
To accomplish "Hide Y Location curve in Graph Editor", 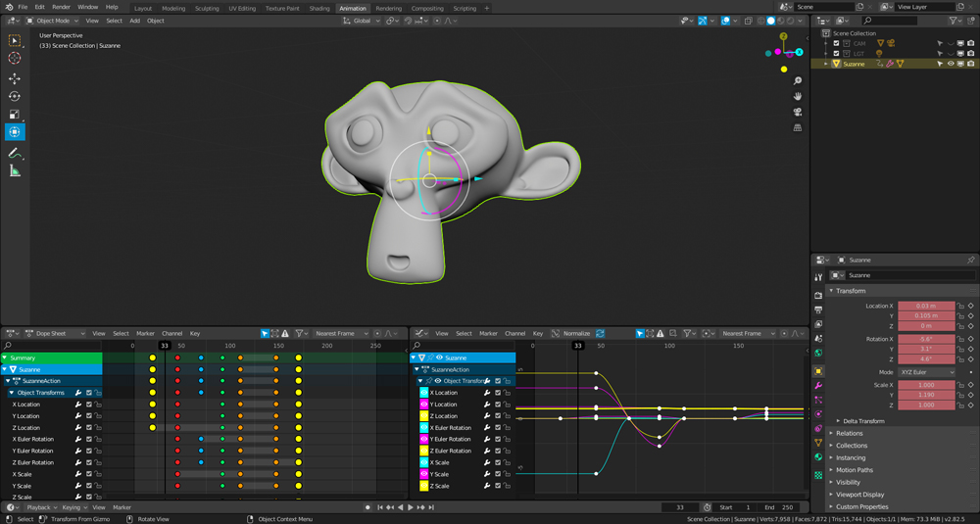I will (423, 405).
